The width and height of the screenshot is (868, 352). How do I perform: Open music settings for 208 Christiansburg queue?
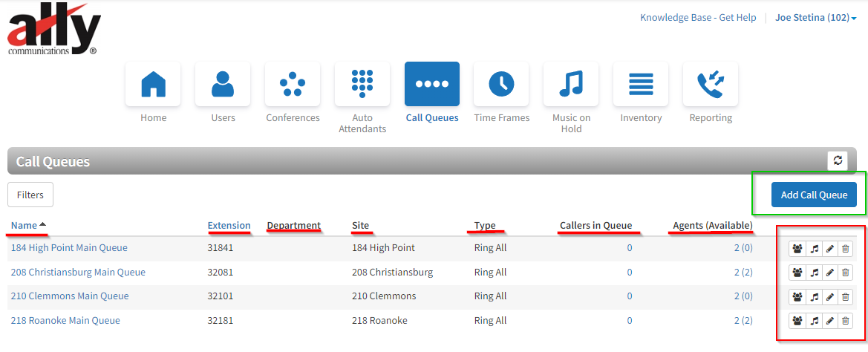click(815, 273)
